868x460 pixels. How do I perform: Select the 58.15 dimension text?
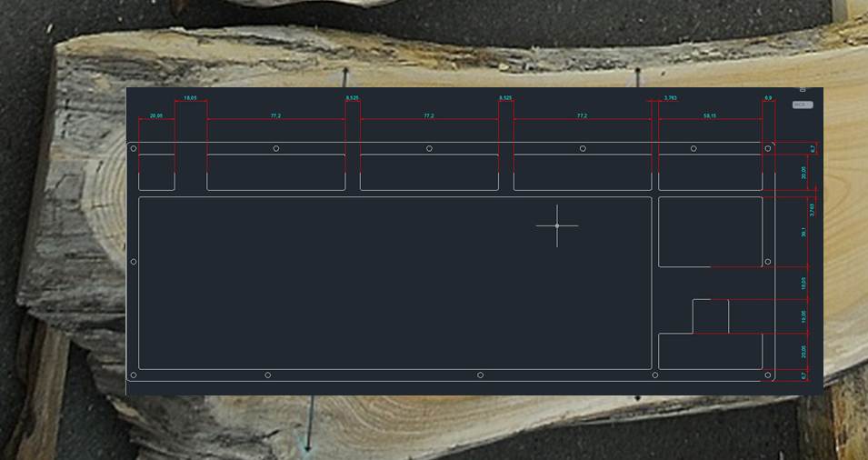click(x=710, y=115)
